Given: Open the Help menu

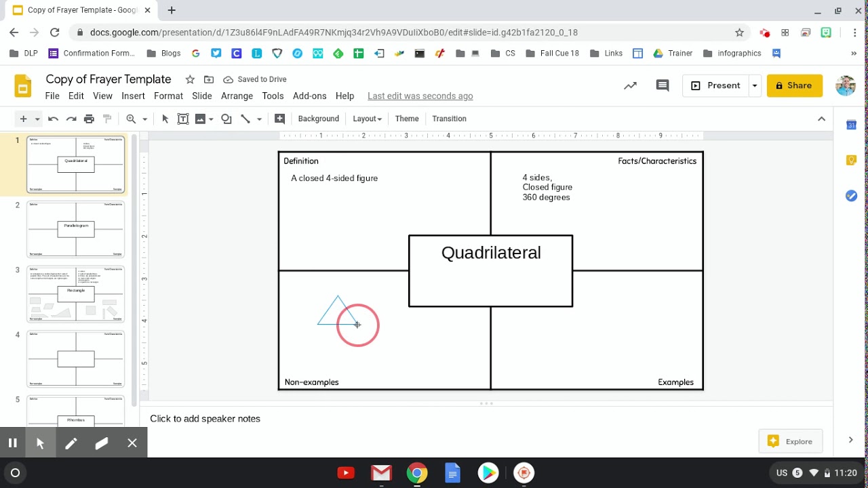Looking at the screenshot, I should 344,96.
